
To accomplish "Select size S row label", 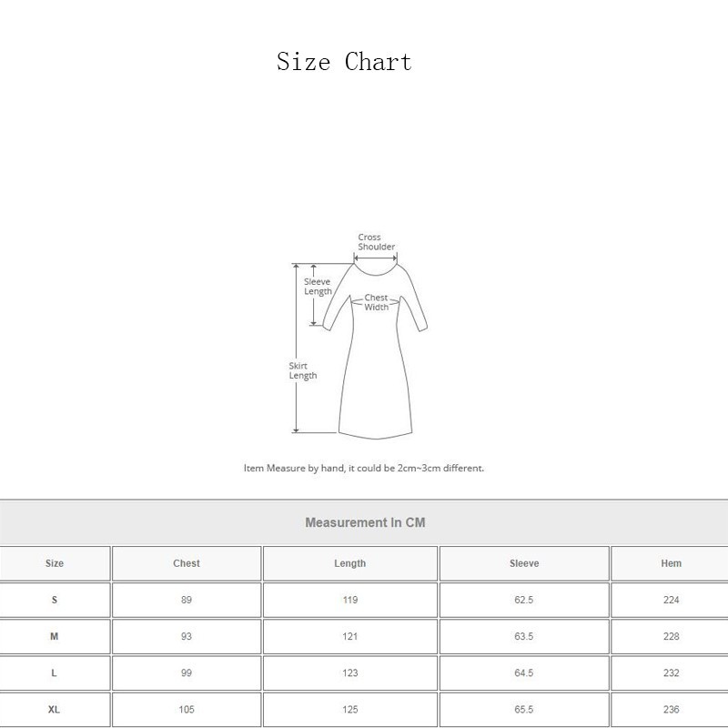I will click(x=54, y=600).
